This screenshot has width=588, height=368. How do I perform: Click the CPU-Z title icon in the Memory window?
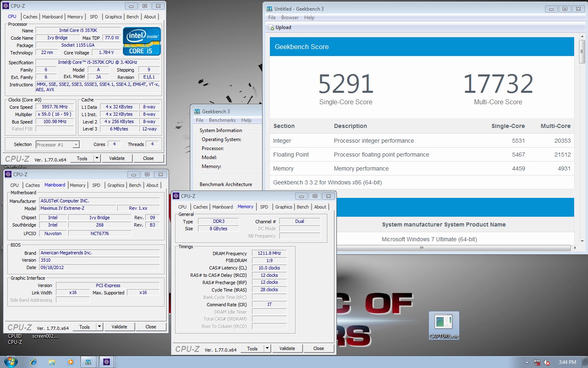pyautogui.click(x=176, y=196)
